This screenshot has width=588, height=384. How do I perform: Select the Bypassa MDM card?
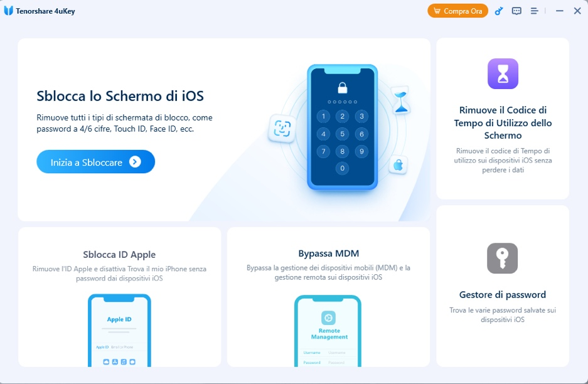(x=328, y=297)
